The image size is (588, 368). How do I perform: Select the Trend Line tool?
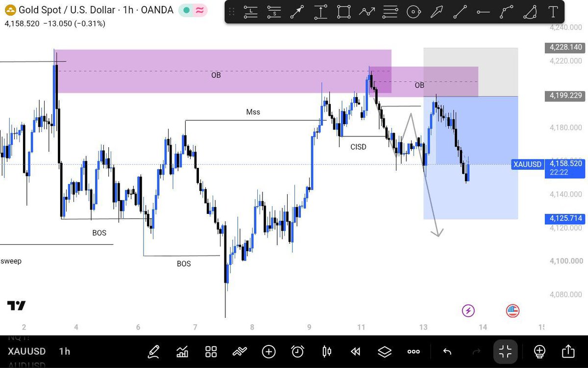pyautogui.click(x=460, y=12)
